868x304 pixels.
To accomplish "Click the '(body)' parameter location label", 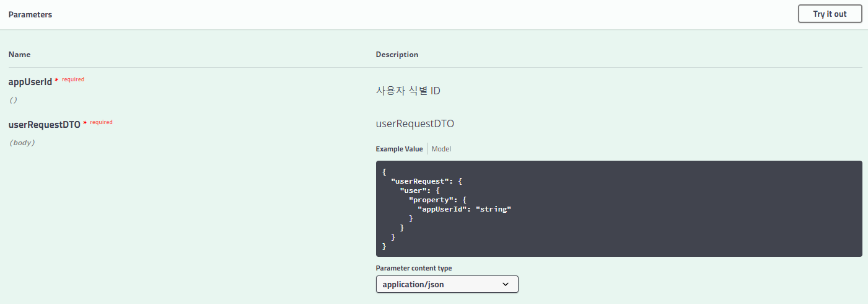I will (22, 143).
